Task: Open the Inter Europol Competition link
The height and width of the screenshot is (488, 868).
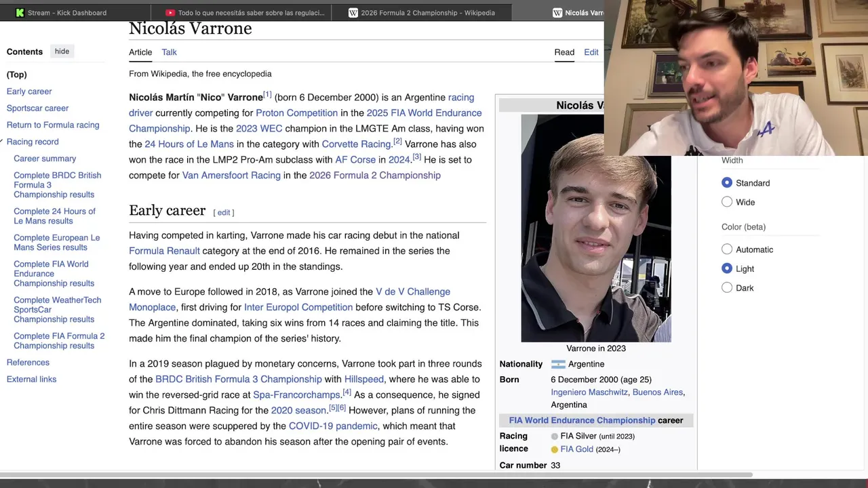Action: pyautogui.click(x=298, y=307)
